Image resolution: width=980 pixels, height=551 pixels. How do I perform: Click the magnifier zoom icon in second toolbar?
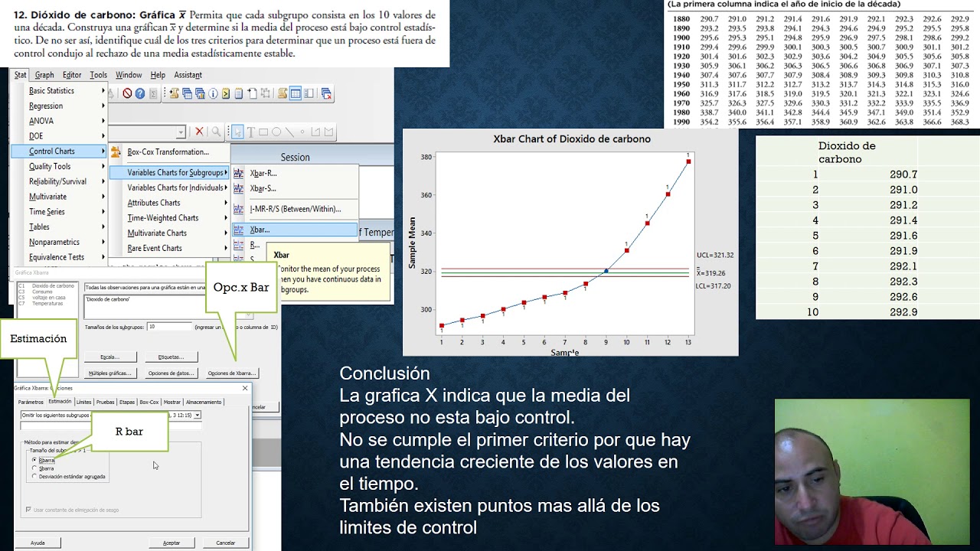[x=217, y=132]
